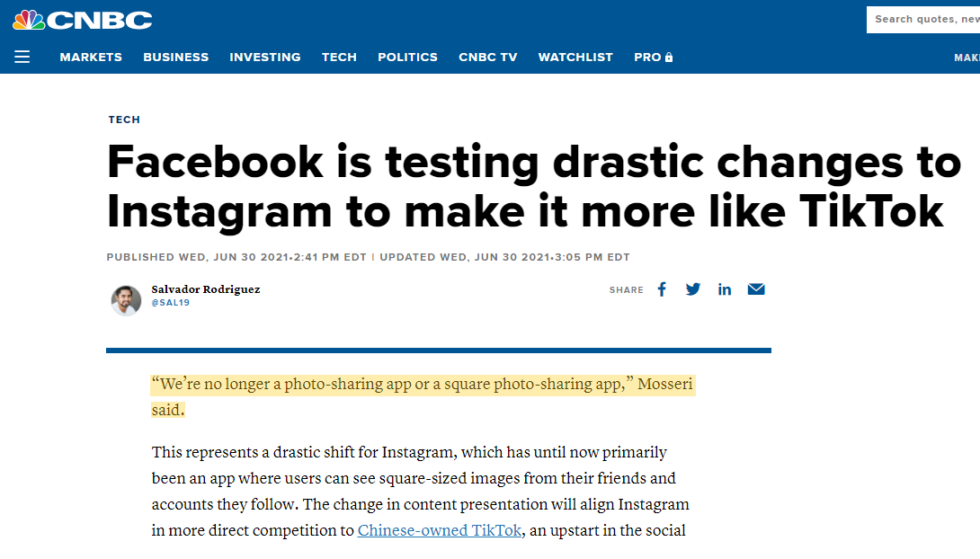Screen dimensions: 980x559
Task: Open the Watchlist page
Action: tap(575, 57)
